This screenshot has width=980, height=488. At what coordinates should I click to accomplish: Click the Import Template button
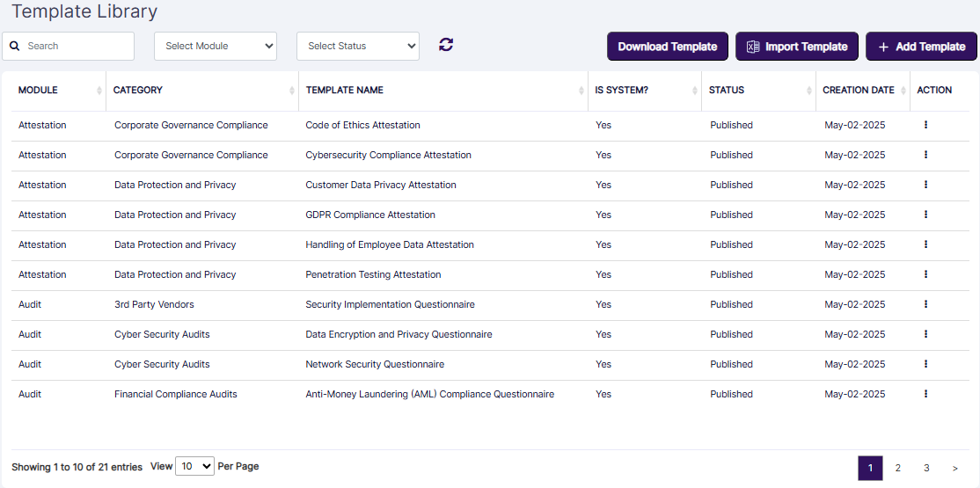797,47
